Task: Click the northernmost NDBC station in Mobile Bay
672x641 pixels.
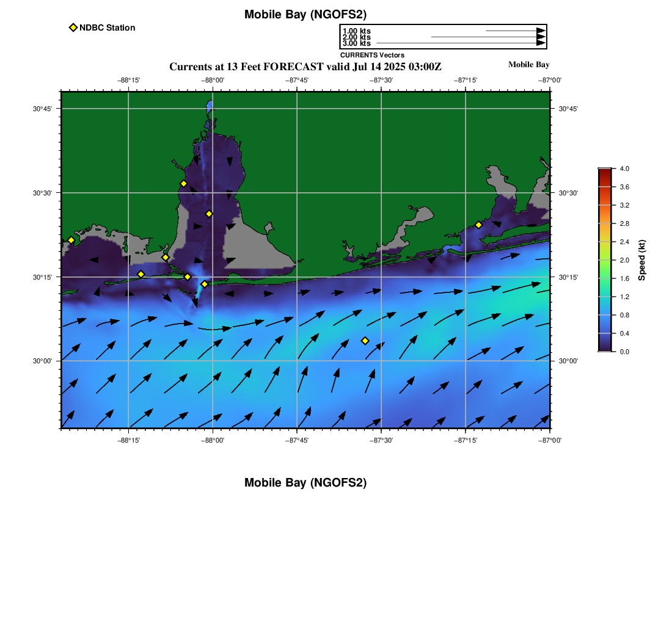Action: pyautogui.click(x=183, y=184)
